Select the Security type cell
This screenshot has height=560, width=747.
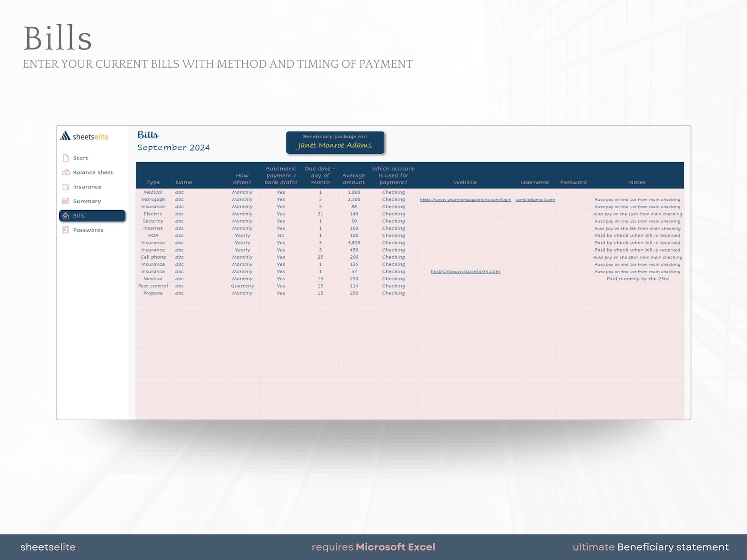coord(153,221)
